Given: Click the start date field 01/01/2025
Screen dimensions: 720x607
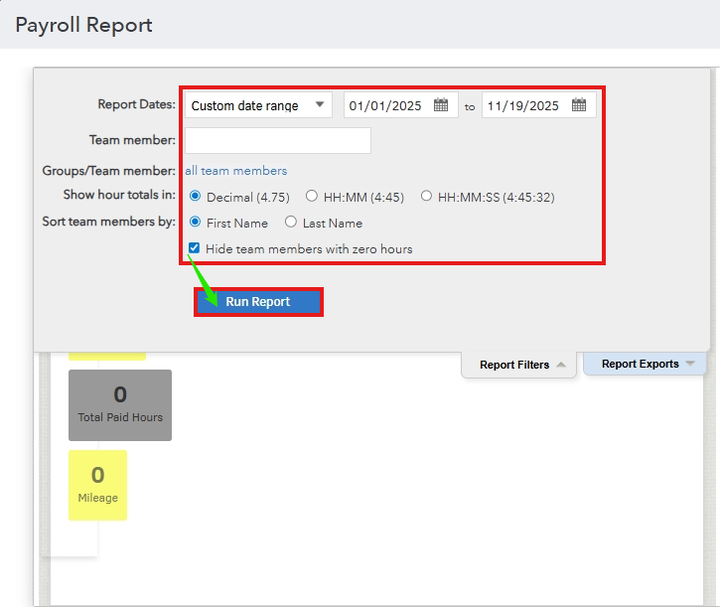Looking at the screenshot, I should coord(386,105).
